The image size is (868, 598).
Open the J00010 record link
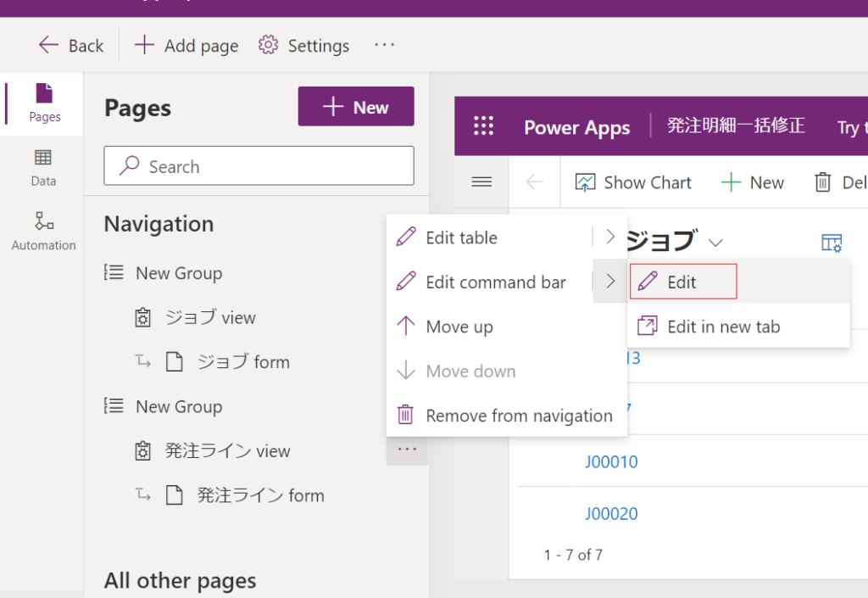pos(611,462)
